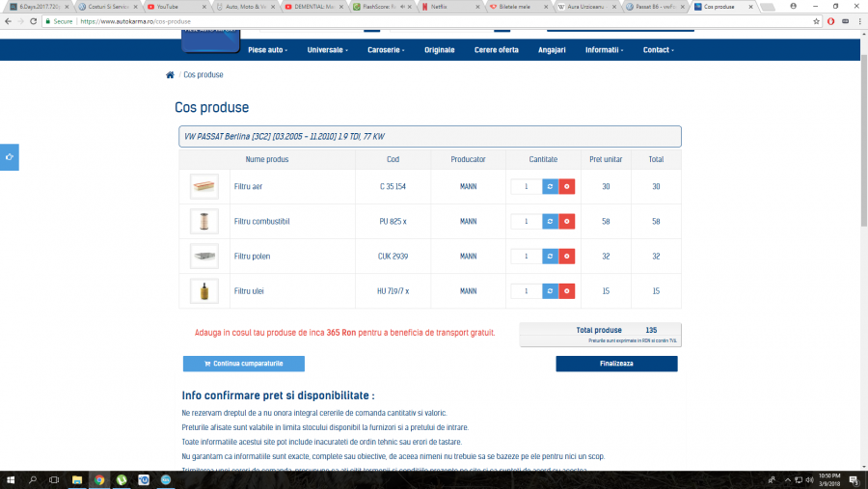Delete Filtru polen from the cart
Viewport: 868px width, 489px height.
point(567,256)
